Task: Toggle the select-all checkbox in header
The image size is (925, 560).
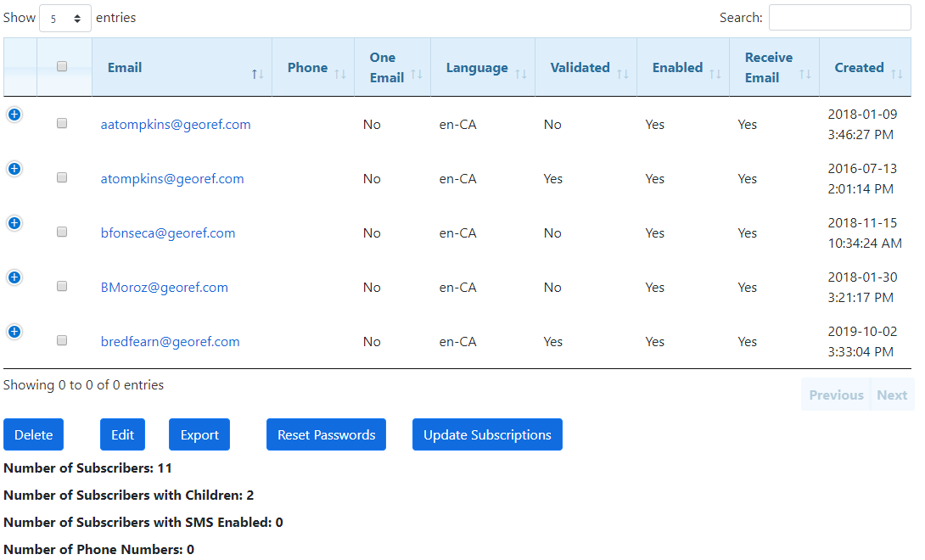Action: pyautogui.click(x=62, y=66)
